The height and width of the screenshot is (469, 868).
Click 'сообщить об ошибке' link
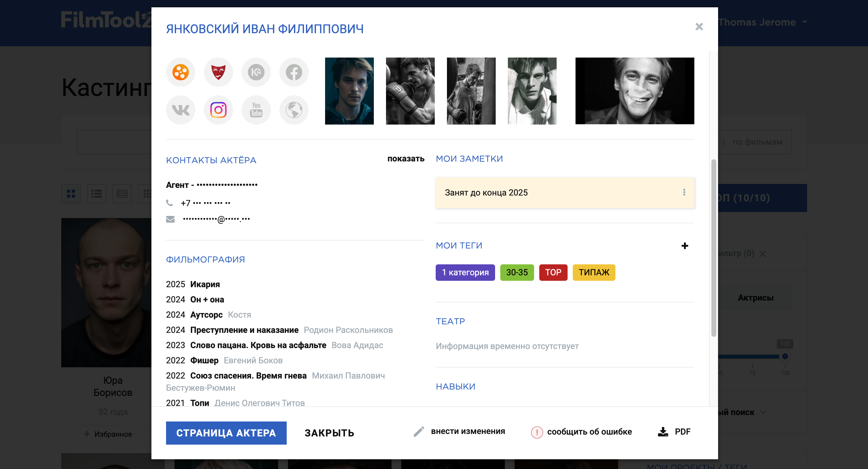(x=589, y=432)
